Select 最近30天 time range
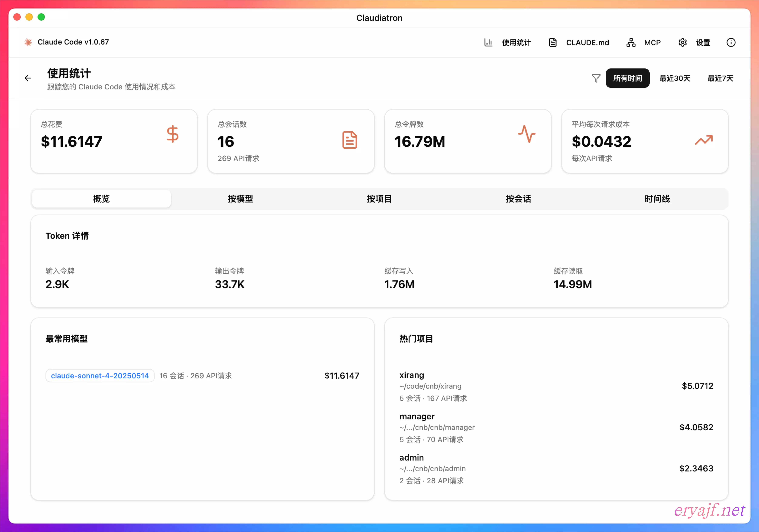 (675, 78)
